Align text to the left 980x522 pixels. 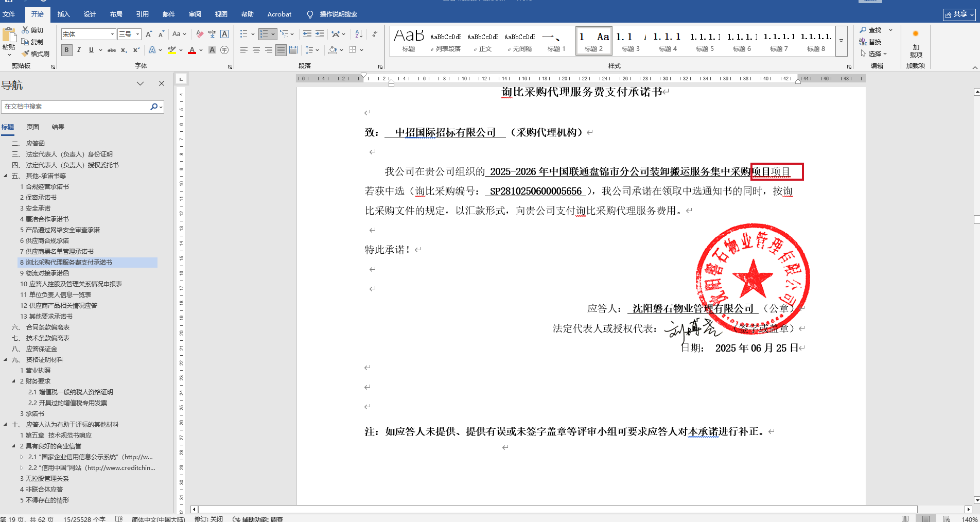pos(244,50)
